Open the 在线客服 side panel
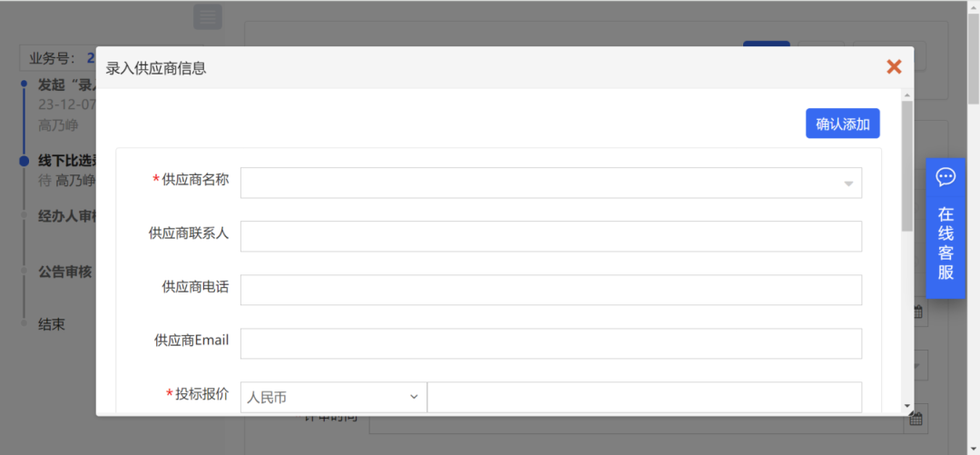The image size is (980, 455). click(x=946, y=242)
